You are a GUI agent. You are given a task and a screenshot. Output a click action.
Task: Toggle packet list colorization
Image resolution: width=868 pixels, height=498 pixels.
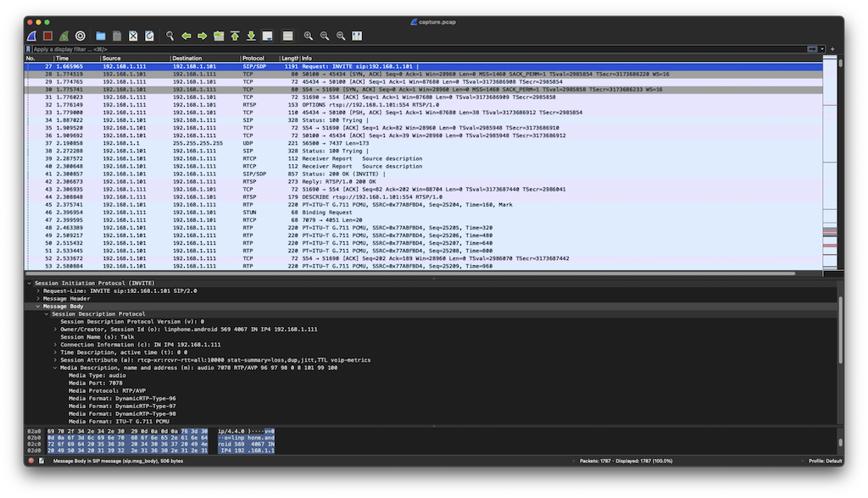tap(288, 36)
